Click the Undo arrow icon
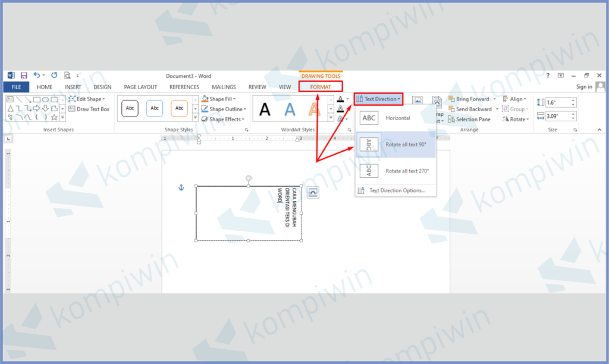The height and width of the screenshot is (364, 609). coord(37,76)
